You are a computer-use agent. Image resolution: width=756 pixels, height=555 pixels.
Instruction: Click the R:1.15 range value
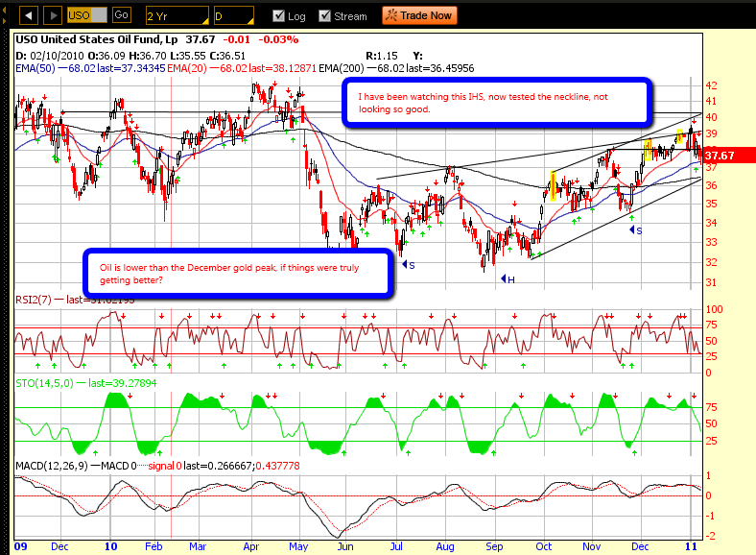382,56
